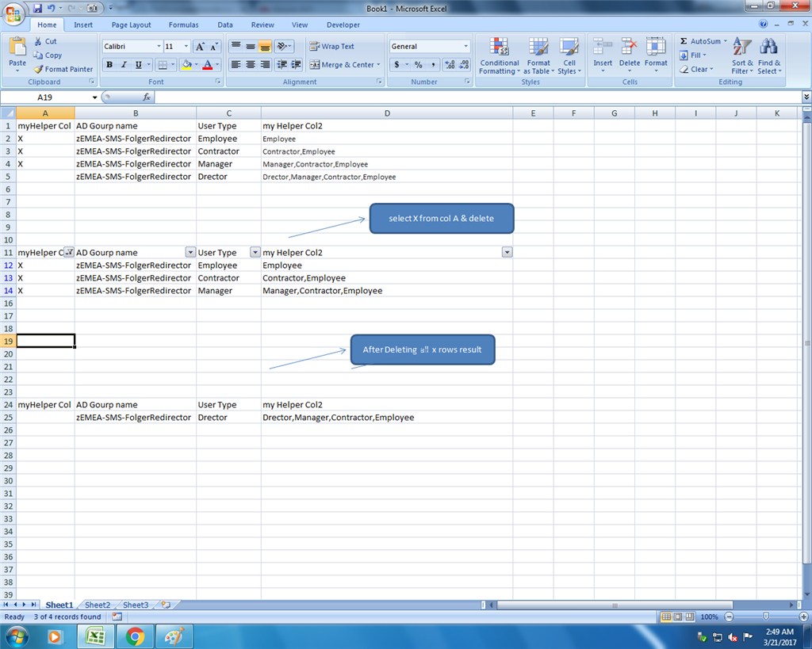Open Format as Table gallery

[x=538, y=56]
